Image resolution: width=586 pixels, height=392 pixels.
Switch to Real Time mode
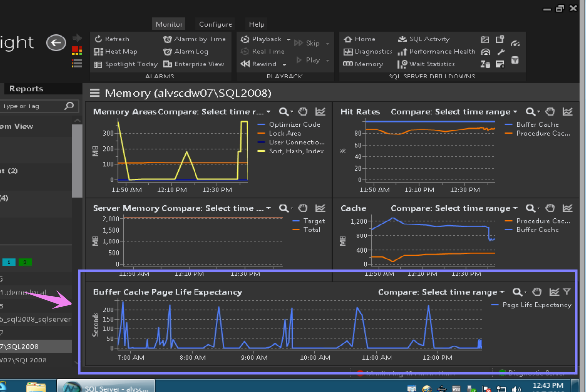pyautogui.click(x=263, y=52)
